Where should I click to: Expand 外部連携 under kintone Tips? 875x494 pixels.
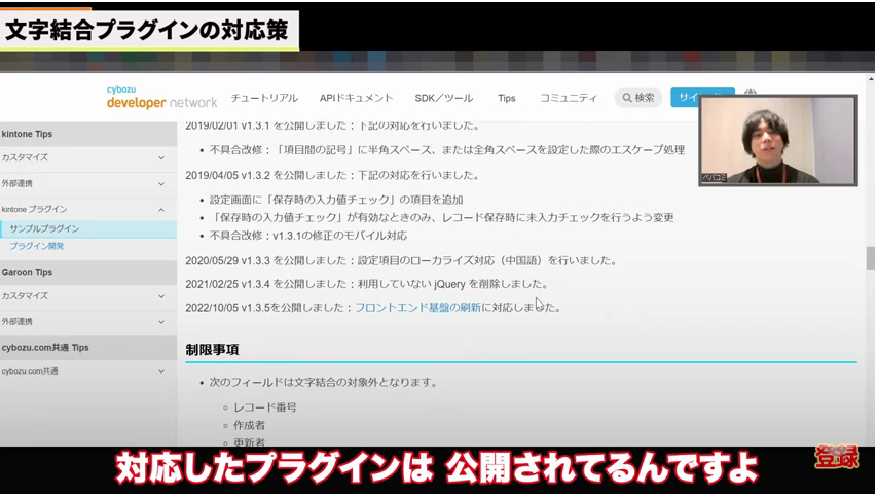[88, 184]
